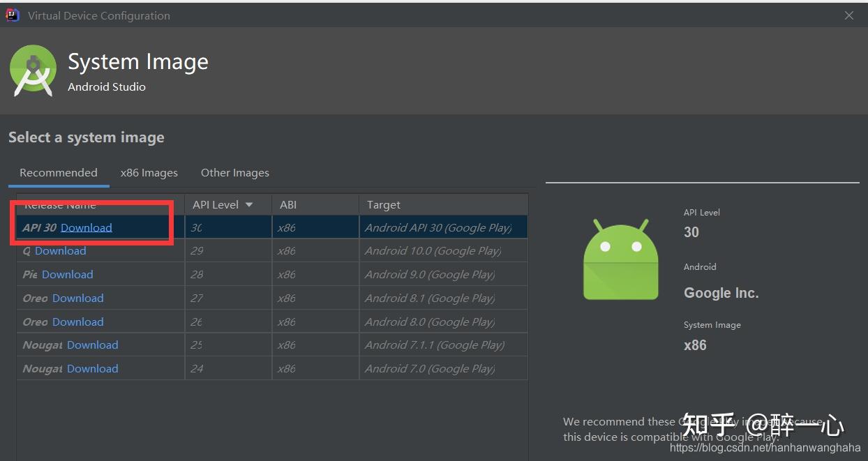Click the green Android robot image
Screen dimensions: 868x461
(x=620, y=259)
